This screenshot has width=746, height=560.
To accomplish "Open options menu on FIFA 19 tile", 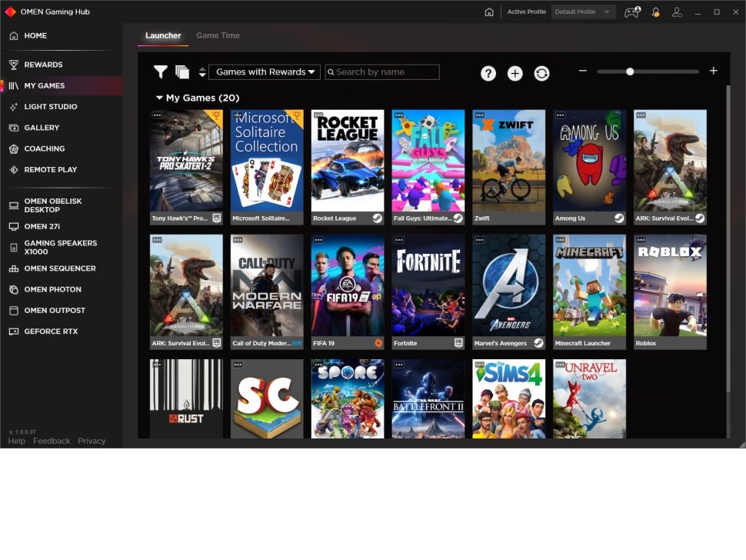I will click(318, 240).
